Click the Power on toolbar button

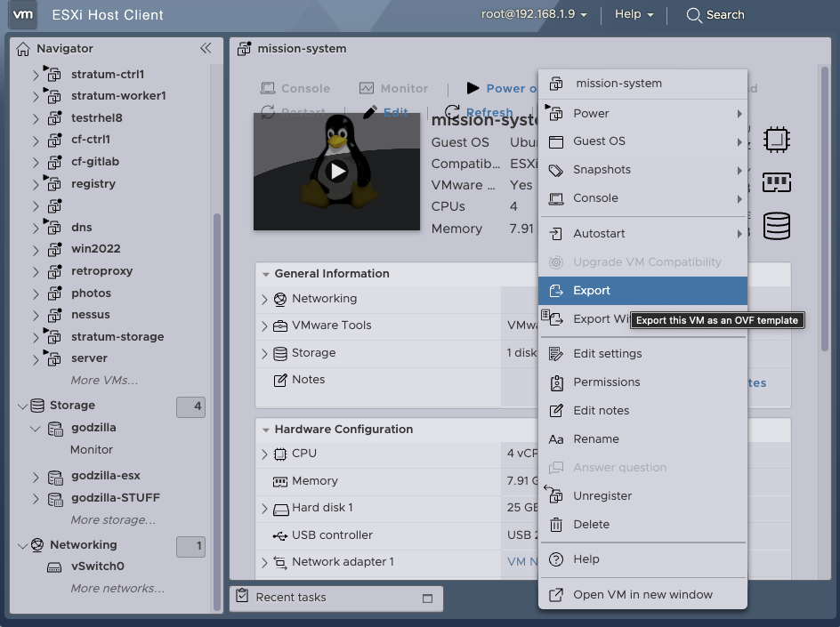[502, 88]
